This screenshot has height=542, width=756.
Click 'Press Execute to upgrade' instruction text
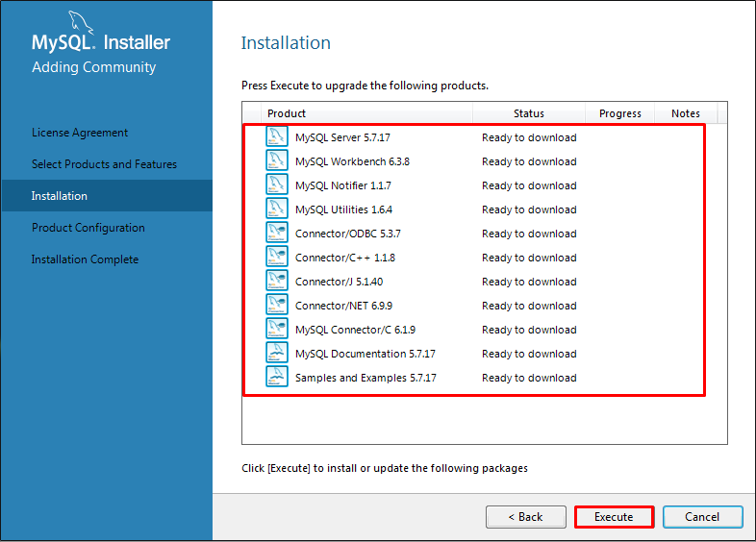tap(365, 86)
